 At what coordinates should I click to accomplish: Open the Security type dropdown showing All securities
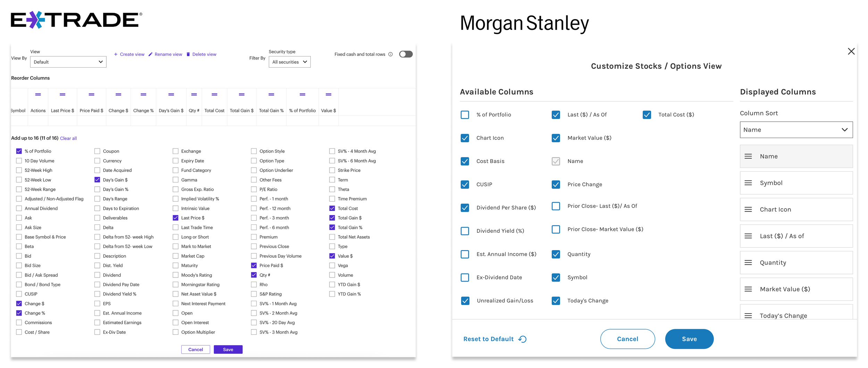(290, 62)
